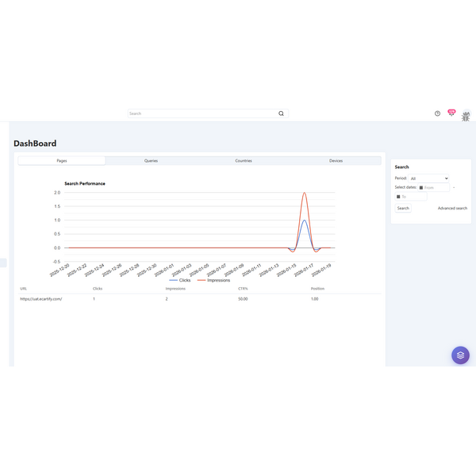Screen dimensions: 476x476
Task: Click the magnifier icon in search bar
Action: pos(281,113)
